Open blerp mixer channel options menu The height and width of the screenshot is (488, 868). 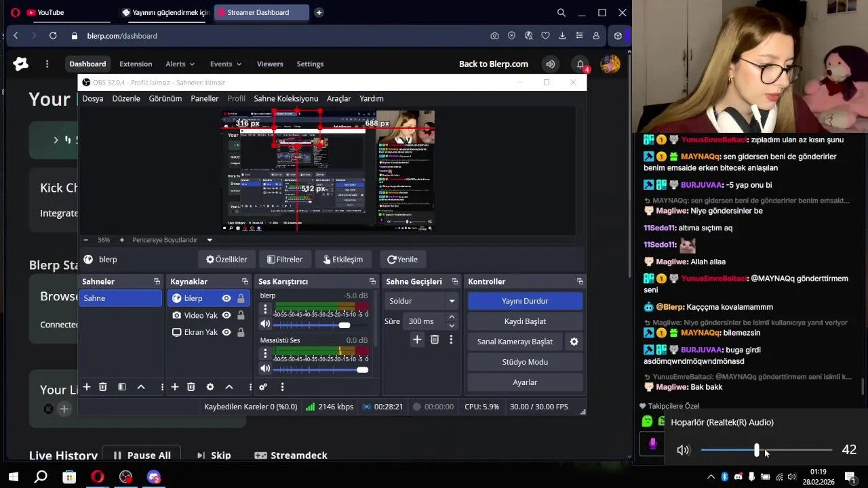265,310
